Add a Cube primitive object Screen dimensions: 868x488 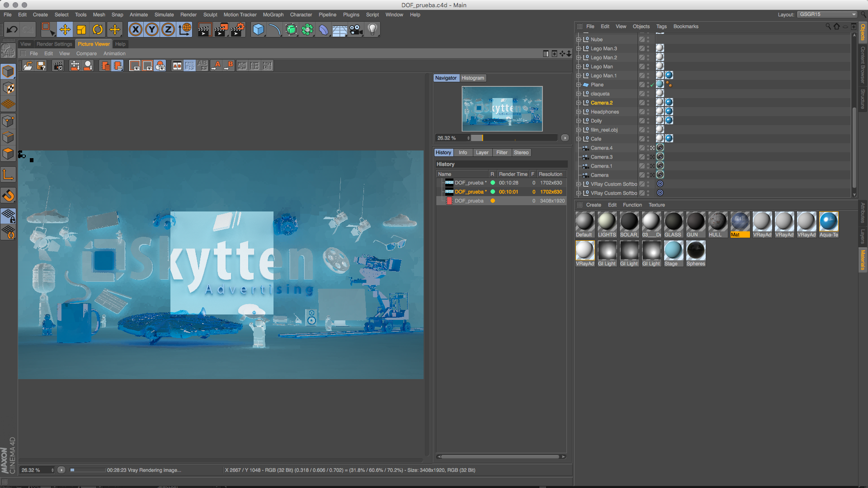coord(258,30)
